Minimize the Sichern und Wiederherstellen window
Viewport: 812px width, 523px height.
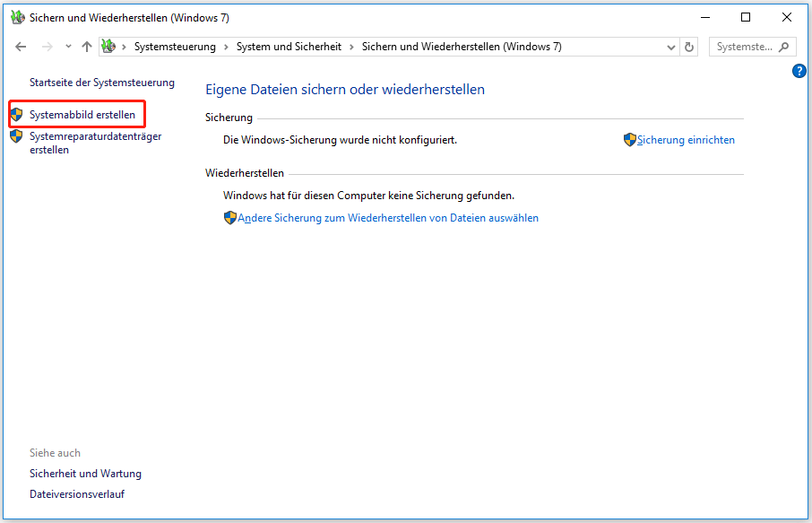coord(705,18)
